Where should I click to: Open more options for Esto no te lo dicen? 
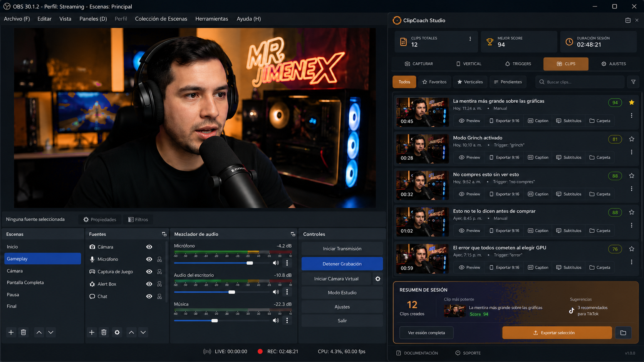(632, 225)
